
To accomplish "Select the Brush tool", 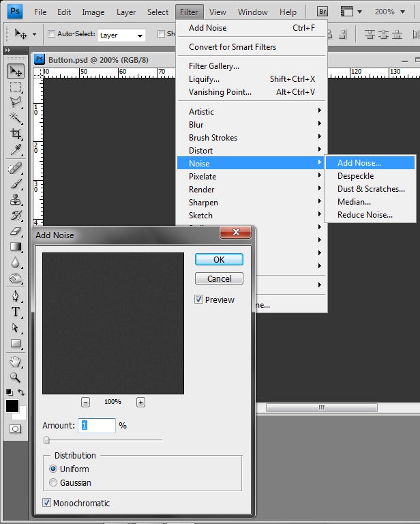I will 16,184.
